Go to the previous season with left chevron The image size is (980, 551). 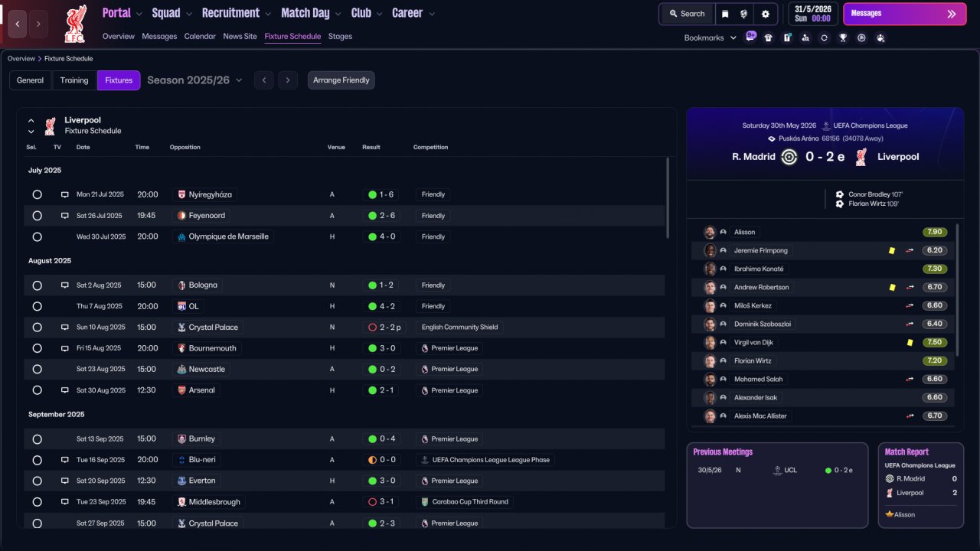263,80
